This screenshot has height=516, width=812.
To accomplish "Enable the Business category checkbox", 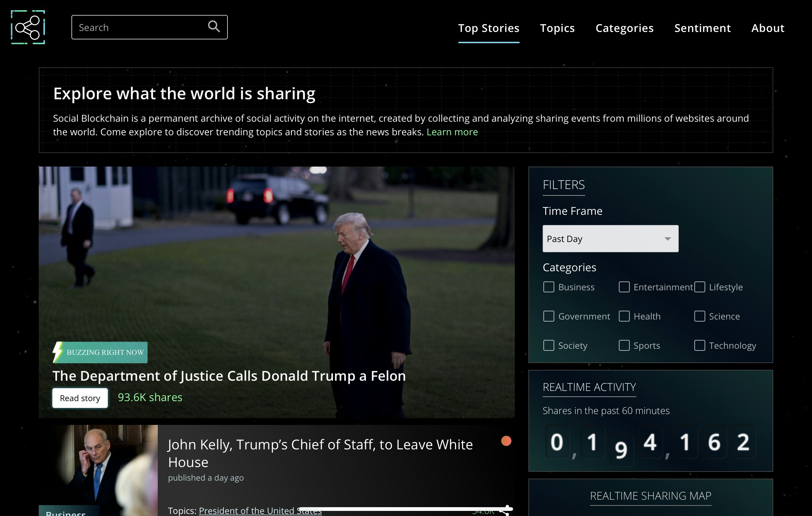I will point(548,287).
